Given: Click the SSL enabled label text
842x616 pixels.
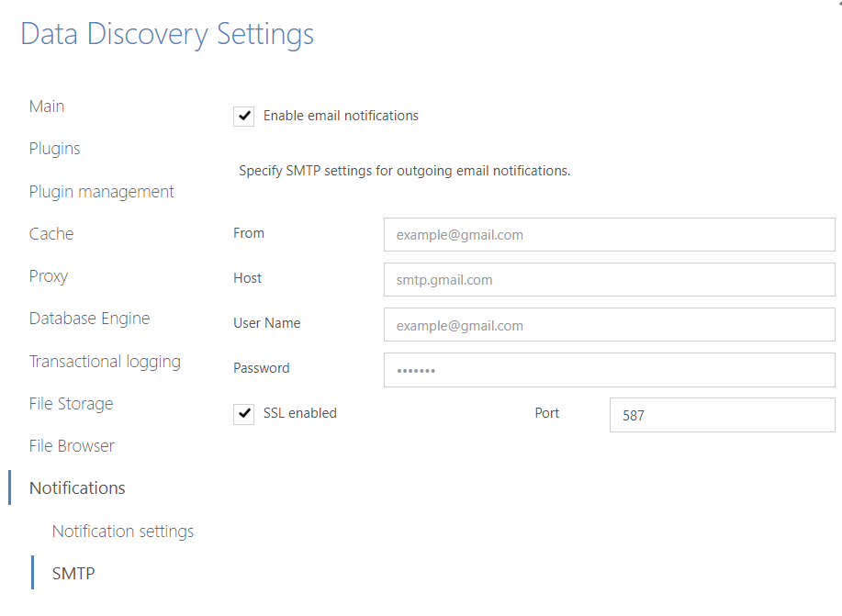Looking at the screenshot, I should pyautogui.click(x=299, y=413).
